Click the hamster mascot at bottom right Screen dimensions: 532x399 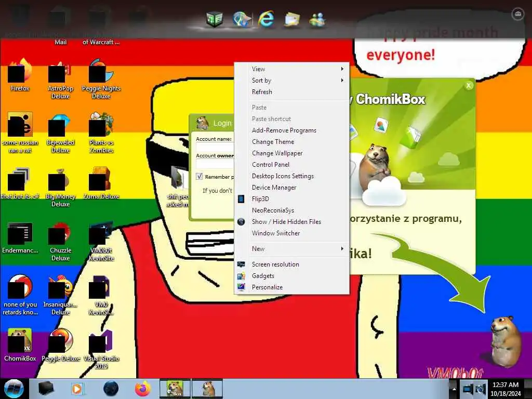(x=505, y=341)
